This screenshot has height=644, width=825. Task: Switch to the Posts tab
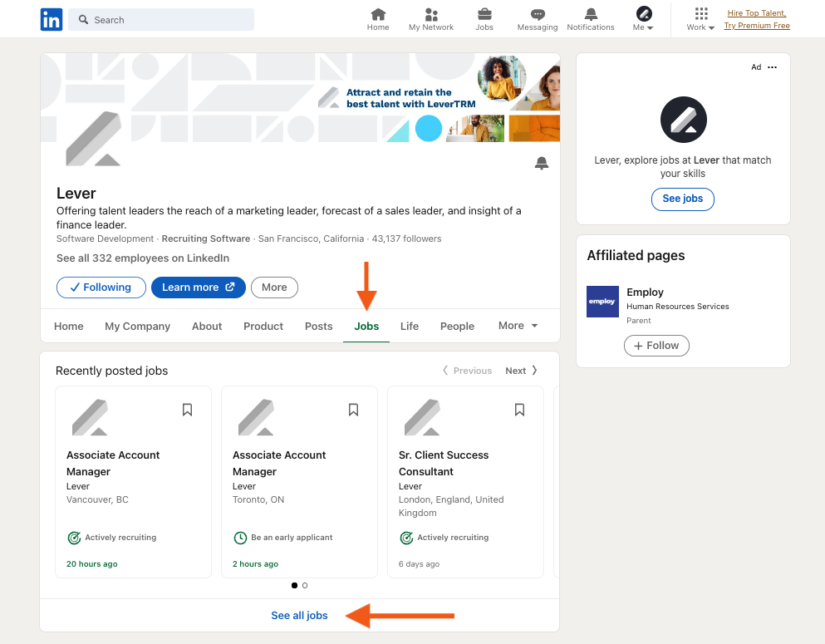(x=318, y=327)
